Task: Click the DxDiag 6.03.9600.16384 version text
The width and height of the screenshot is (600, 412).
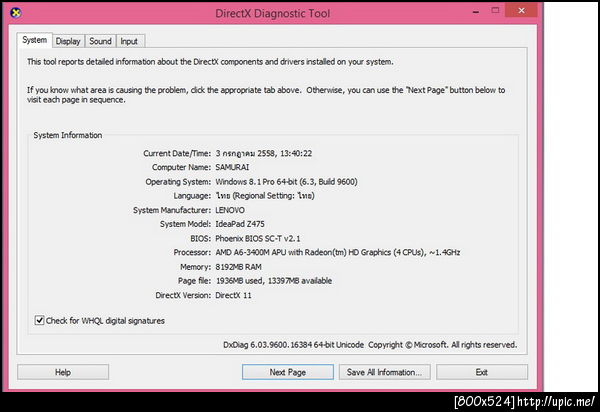Action: 293,345
